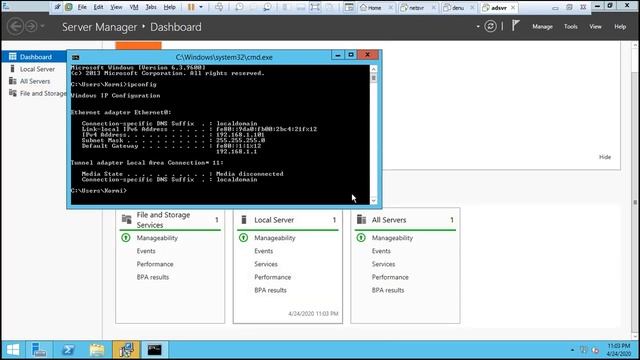The width and height of the screenshot is (640, 360).
Task: Open the dropdown next to VMware pause button
Action: (201, 7)
